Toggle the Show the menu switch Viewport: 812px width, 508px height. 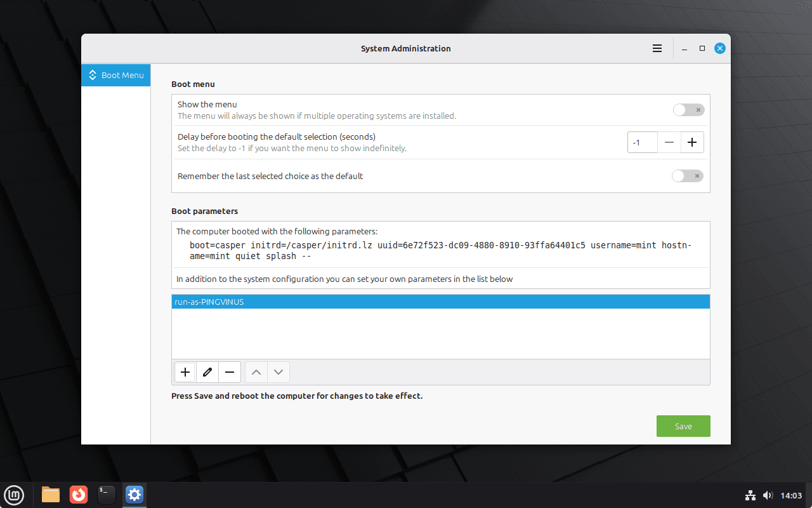[688, 110]
